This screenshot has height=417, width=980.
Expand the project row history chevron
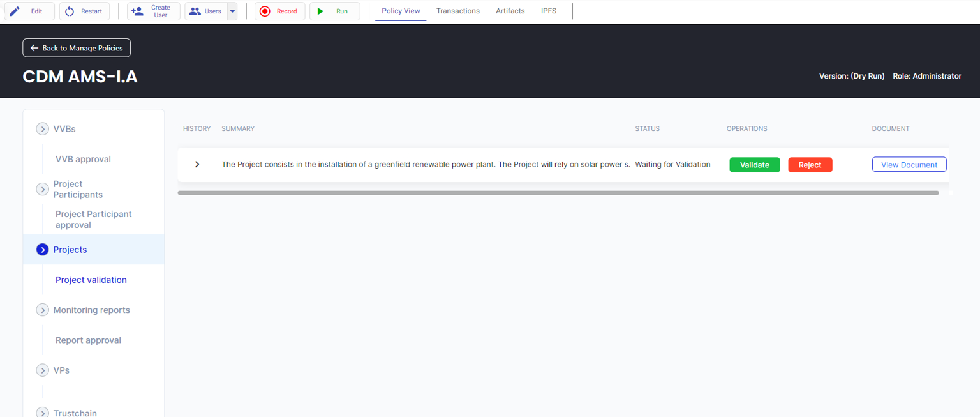tap(197, 165)
